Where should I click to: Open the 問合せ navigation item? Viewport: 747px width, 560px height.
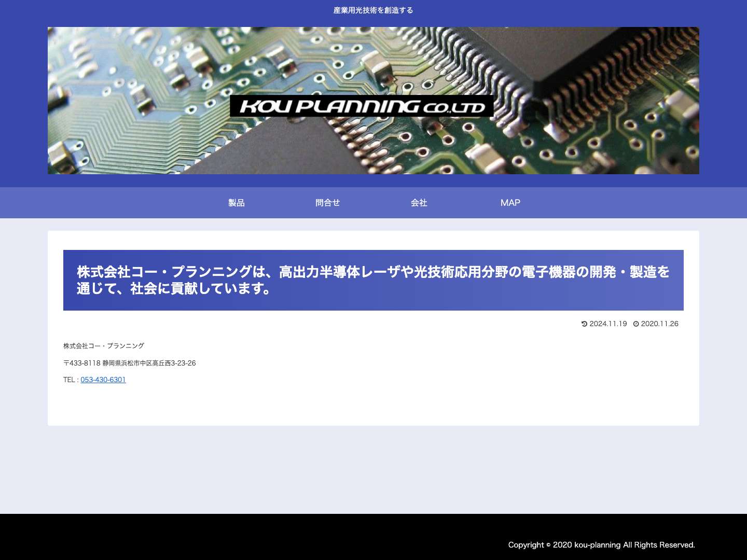click(328, 202)
